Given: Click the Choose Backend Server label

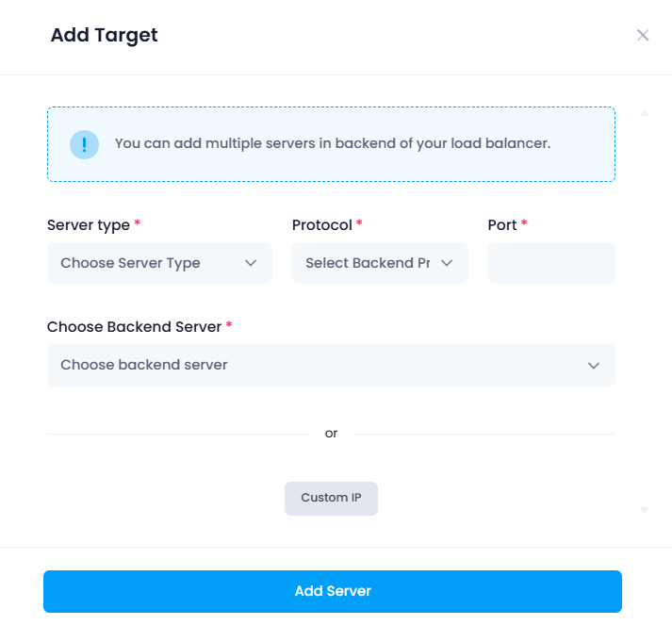Looking at the screenshot, I should [134, 327].
